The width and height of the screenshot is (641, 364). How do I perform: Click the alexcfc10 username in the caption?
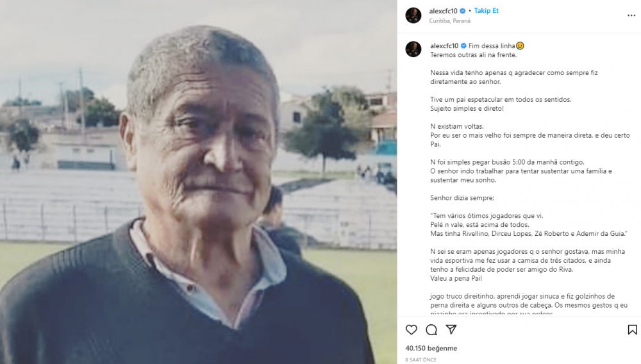(444, 45)
